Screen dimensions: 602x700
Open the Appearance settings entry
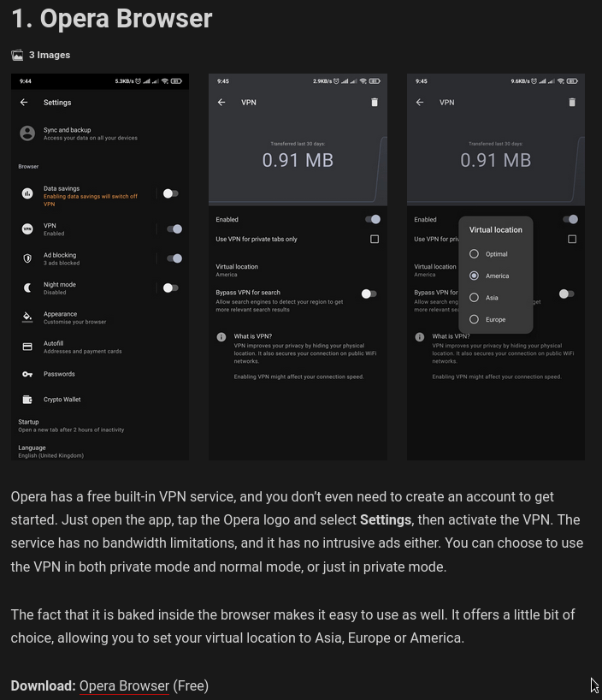[100, 317]
